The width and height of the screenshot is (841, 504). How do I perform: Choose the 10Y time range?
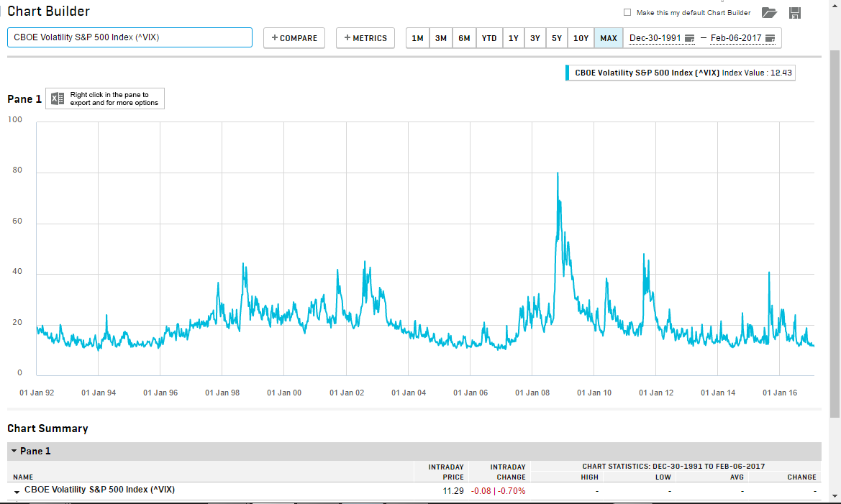point(581,38)
